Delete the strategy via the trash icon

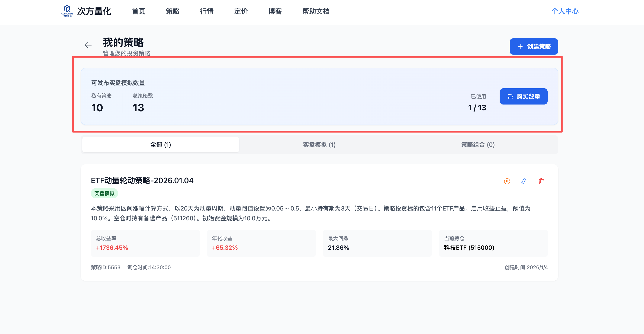point(541,181)
